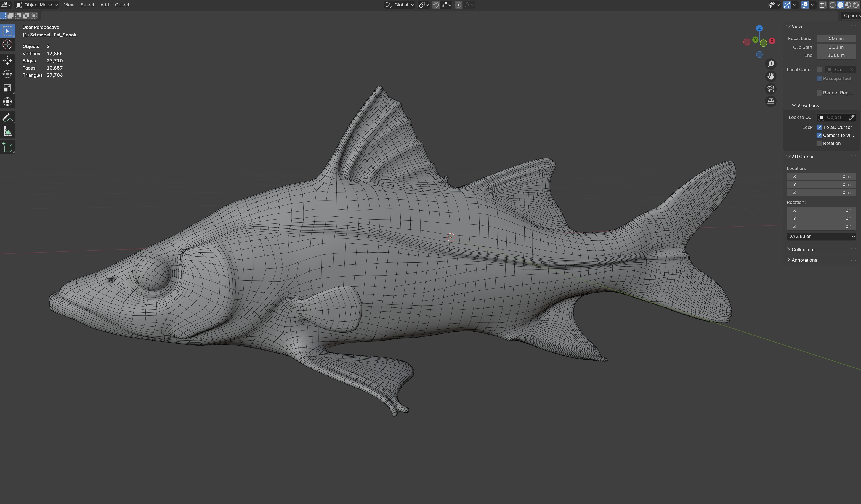Click the Focal Length 50 mm field
Viewport: 861px width, 504px height.
point(836,39)
